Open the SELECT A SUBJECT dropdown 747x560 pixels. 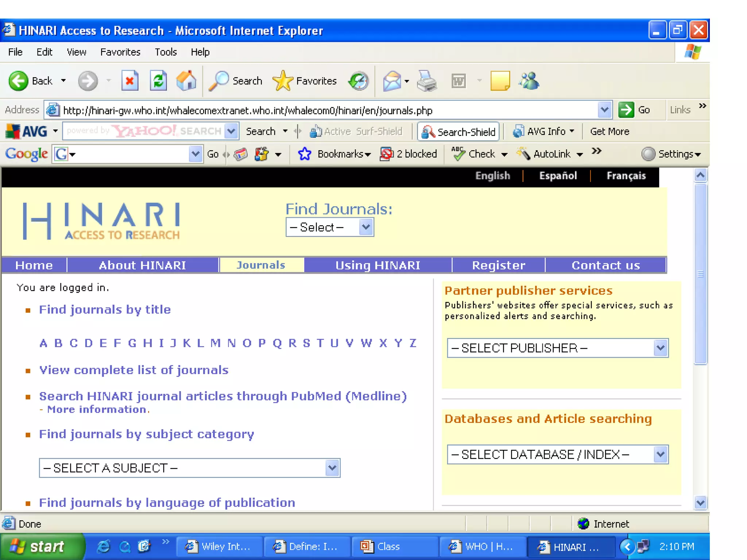[190, 468]
